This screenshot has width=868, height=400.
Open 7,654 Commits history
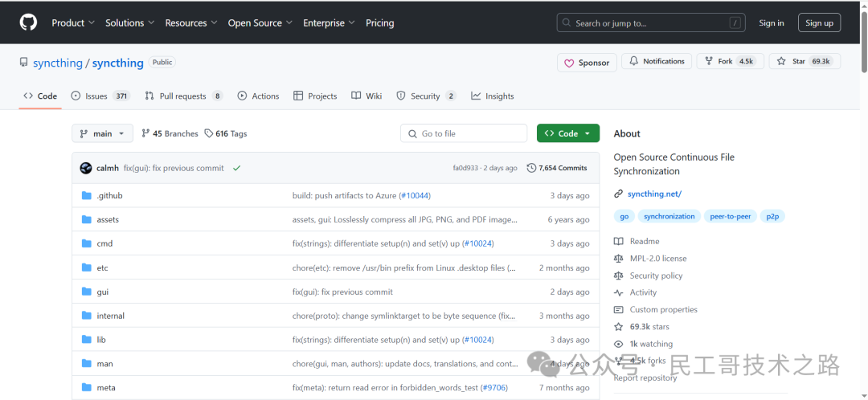(557, 168)
